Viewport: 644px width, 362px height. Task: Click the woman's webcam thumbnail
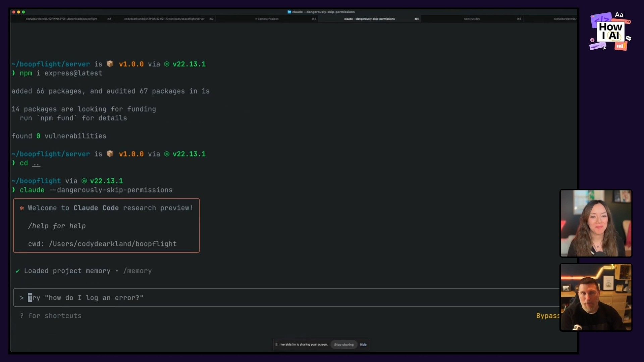[x=596, y=223]
